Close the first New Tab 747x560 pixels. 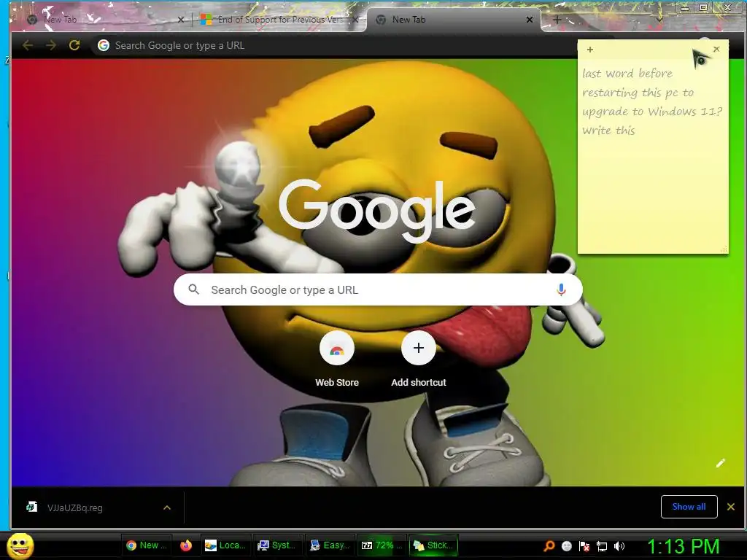tap(181, 20)
